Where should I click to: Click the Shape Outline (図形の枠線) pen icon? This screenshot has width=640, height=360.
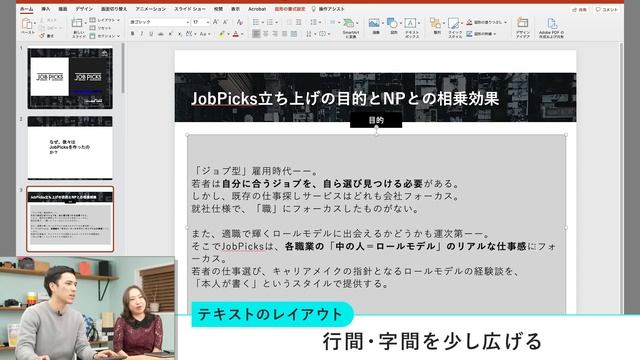point(469,34)
